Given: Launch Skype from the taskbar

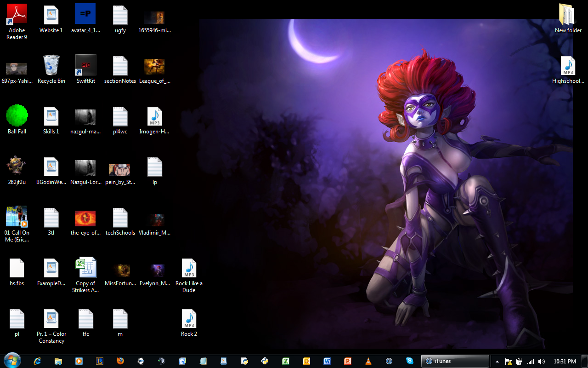Looking at the screenshot, I should 409,361.
